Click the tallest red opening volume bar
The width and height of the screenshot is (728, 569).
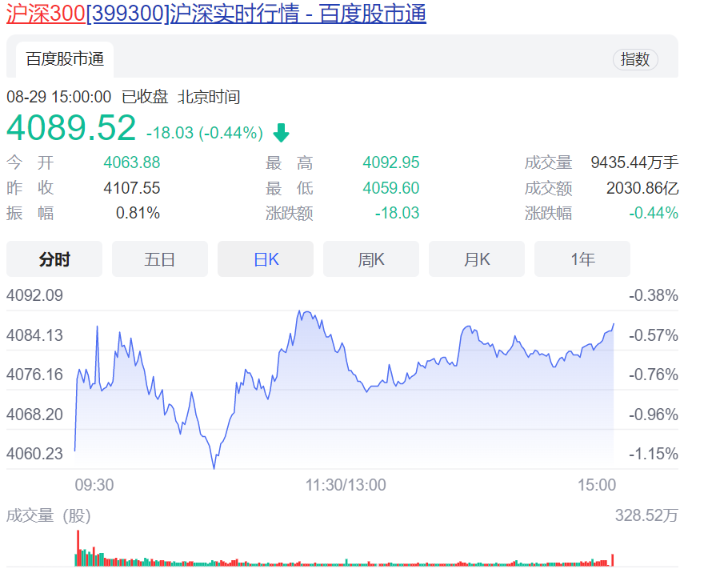pos(78,548)
